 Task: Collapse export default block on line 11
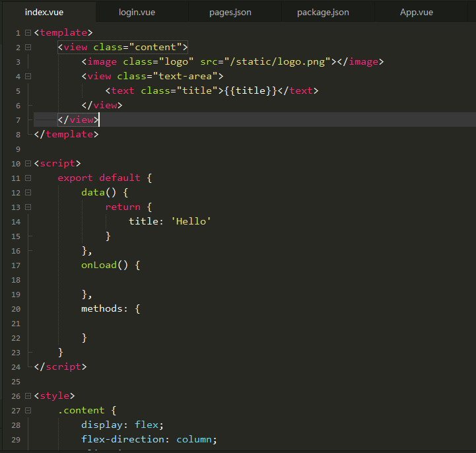pos(28,178)
